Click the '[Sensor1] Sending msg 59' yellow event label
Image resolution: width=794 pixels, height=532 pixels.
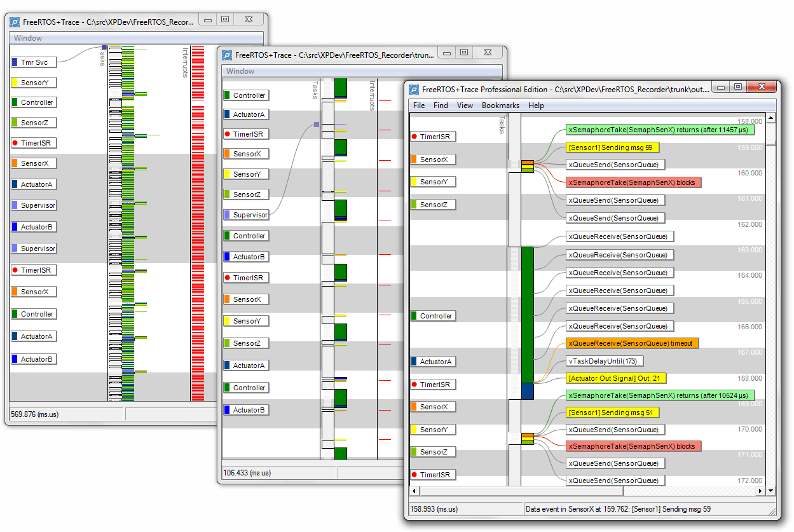[x=612, y=147]
